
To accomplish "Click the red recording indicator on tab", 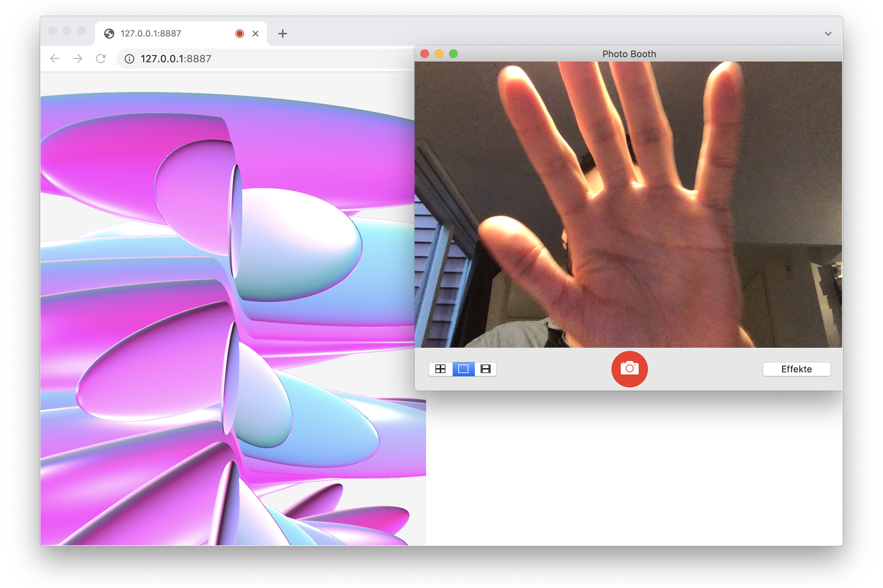I will 240,34.
